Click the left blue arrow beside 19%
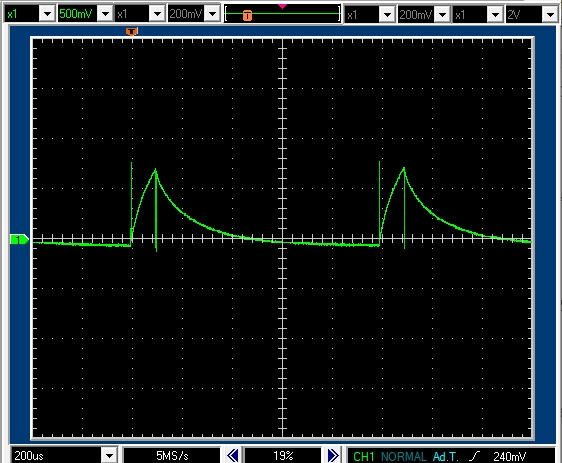Screen dimensions: 562x463 [x=233, y=455]
